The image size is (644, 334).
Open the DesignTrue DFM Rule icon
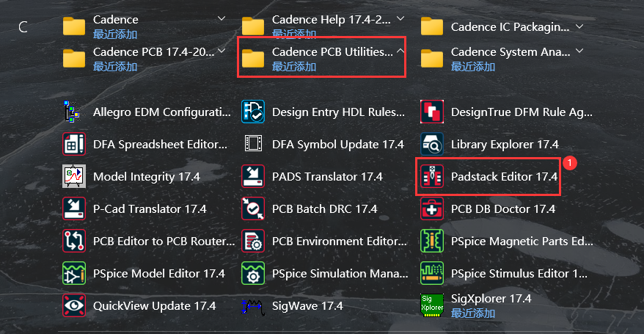tap(432, 112)
